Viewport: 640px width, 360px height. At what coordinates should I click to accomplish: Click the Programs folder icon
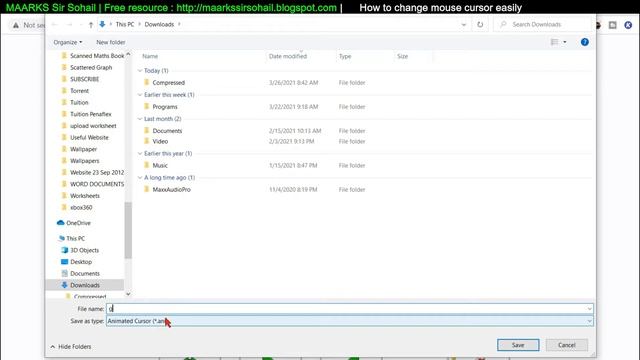[147, 107]
